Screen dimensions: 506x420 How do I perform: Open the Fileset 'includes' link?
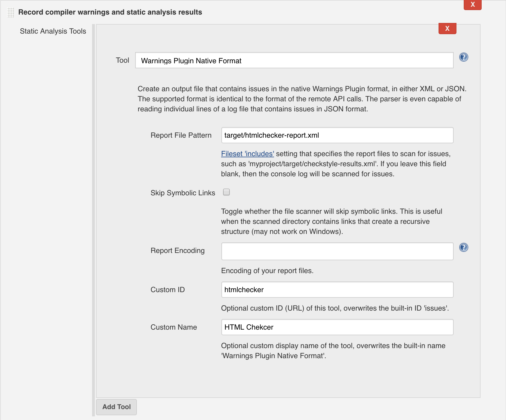pyautogui.click(x=247, y=154)
